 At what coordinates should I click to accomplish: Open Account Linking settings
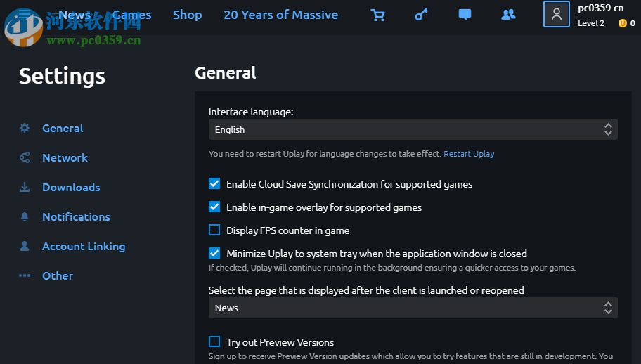click(84, 247)
